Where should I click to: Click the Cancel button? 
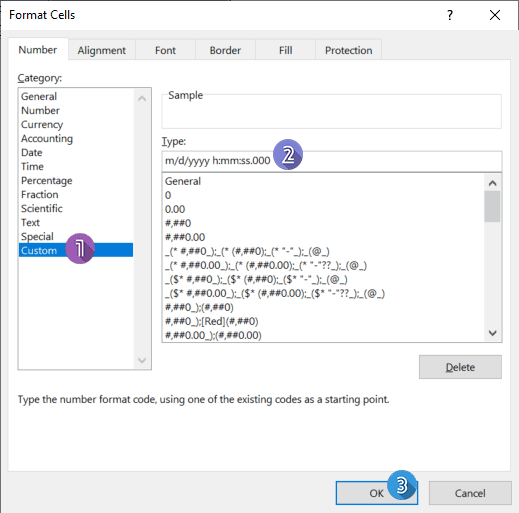(x=470, y=493)
